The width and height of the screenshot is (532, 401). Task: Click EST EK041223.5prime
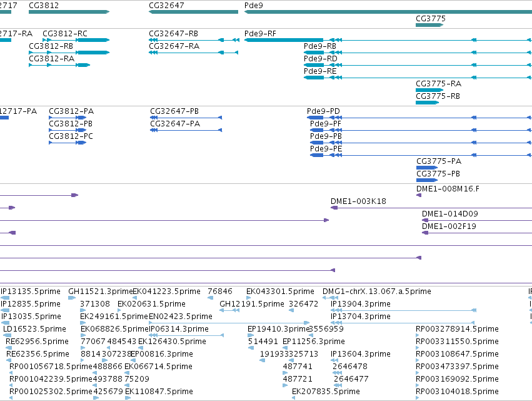pyautogui.click(x=166, y=292)
